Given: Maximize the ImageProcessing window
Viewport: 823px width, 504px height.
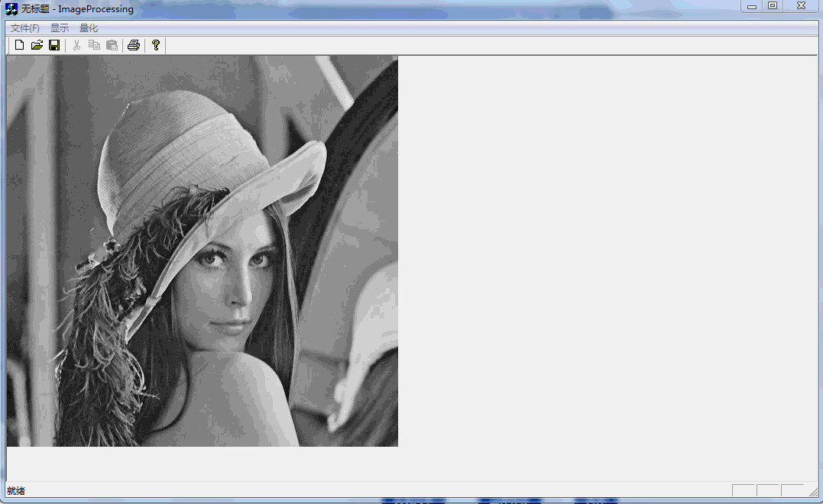Looking at the screenshot, I should click(773, 6).
